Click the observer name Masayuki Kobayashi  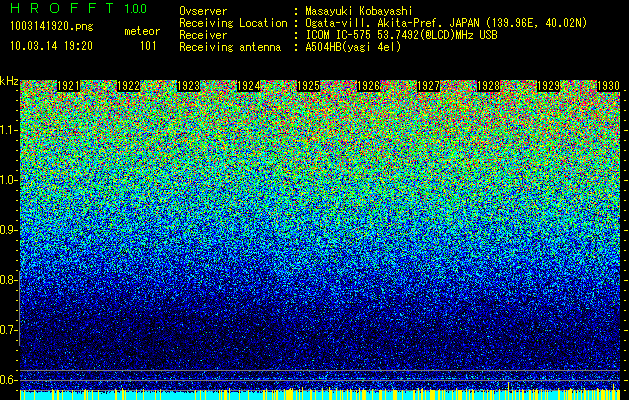[359, 11]
